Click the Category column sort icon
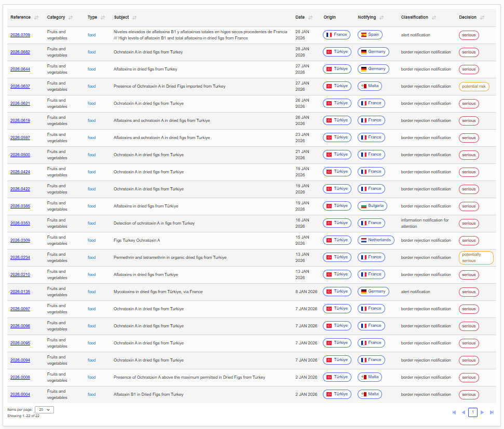 (x=71, y=18)
